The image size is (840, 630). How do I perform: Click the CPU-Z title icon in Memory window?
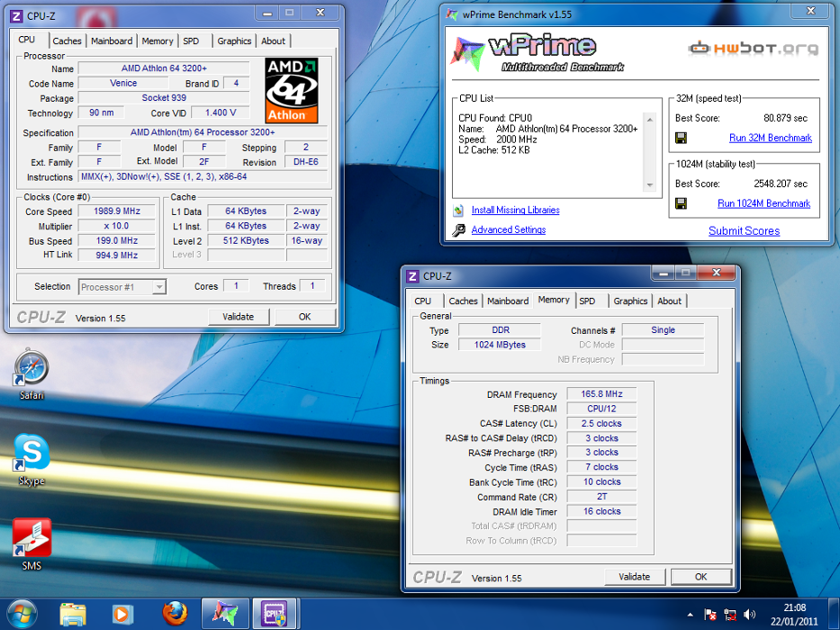pos(412,276)
